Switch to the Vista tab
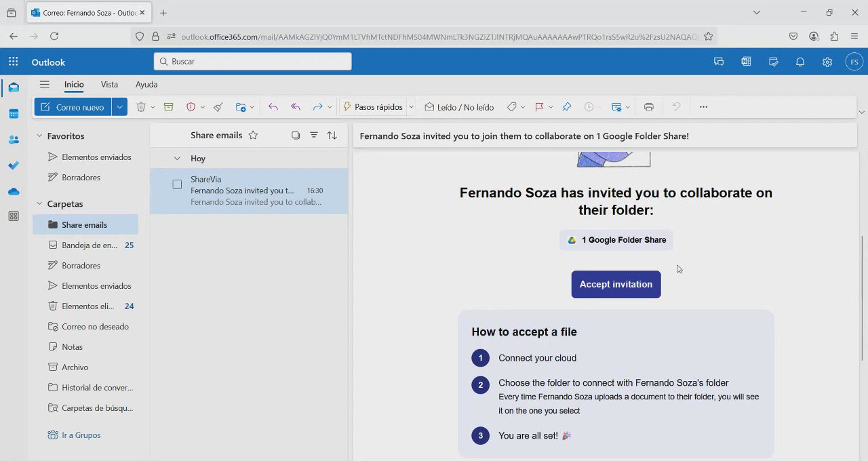The image size is (868, 461). (109, 85)
